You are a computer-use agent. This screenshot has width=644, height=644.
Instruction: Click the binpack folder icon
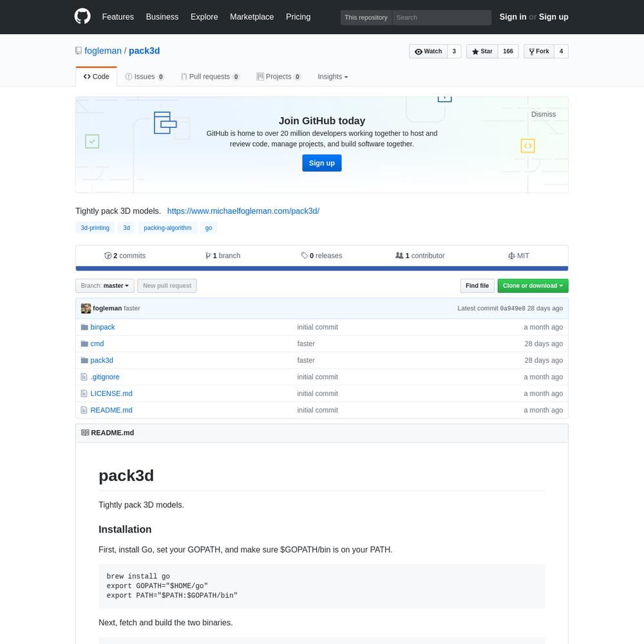coord(84,327)
